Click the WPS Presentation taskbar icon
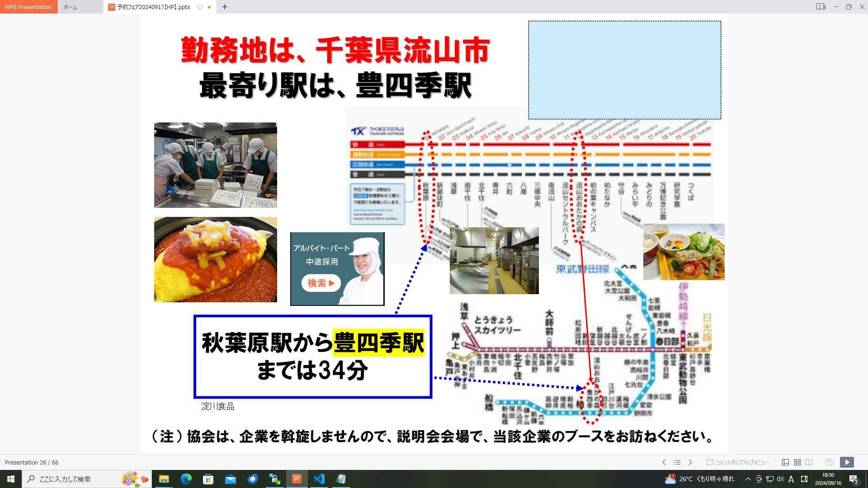Viewport: 868px width, 488px height. 297,479
